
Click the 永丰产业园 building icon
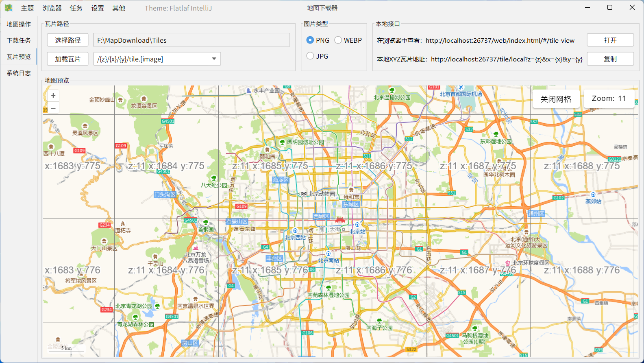click(249, 90)
